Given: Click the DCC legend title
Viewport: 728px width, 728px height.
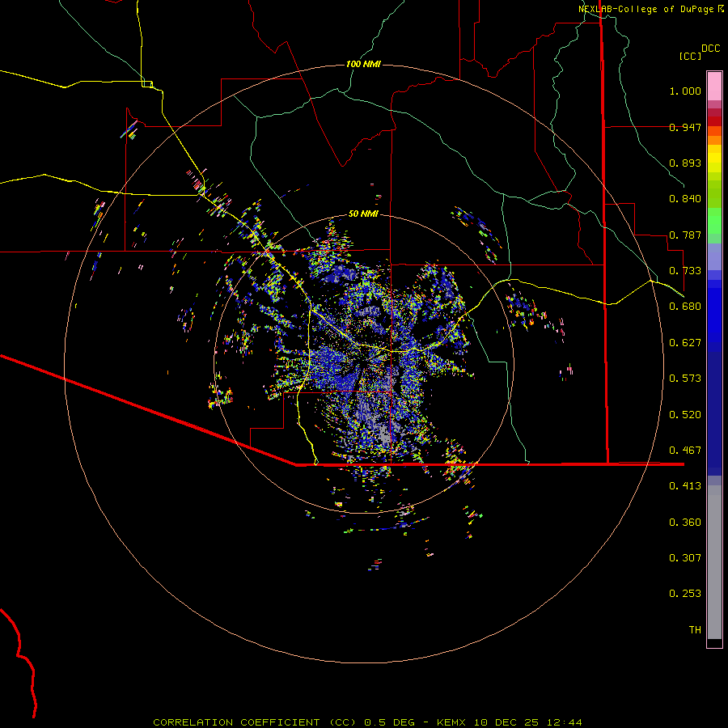Looking at the screenshot, I should [710, 49].
